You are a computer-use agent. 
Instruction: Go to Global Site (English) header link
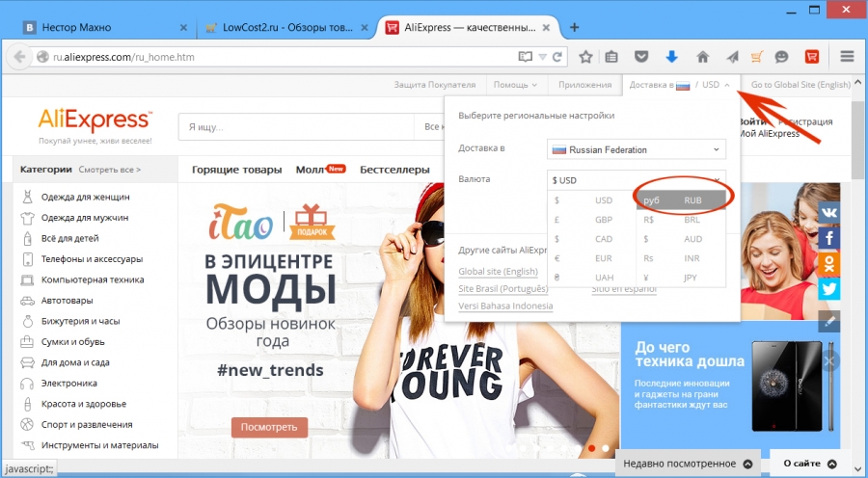(x=800, y=85)
